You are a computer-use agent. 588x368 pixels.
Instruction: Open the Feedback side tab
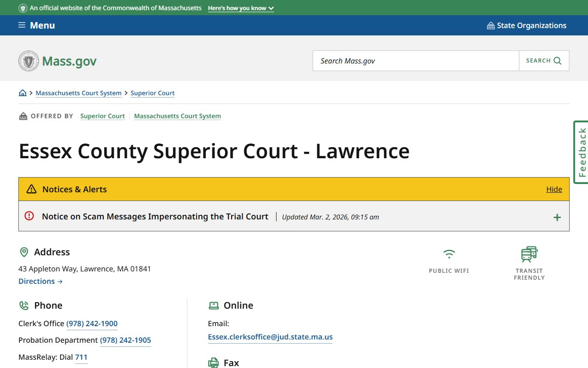pyautogui.click(x=581, y=152)
